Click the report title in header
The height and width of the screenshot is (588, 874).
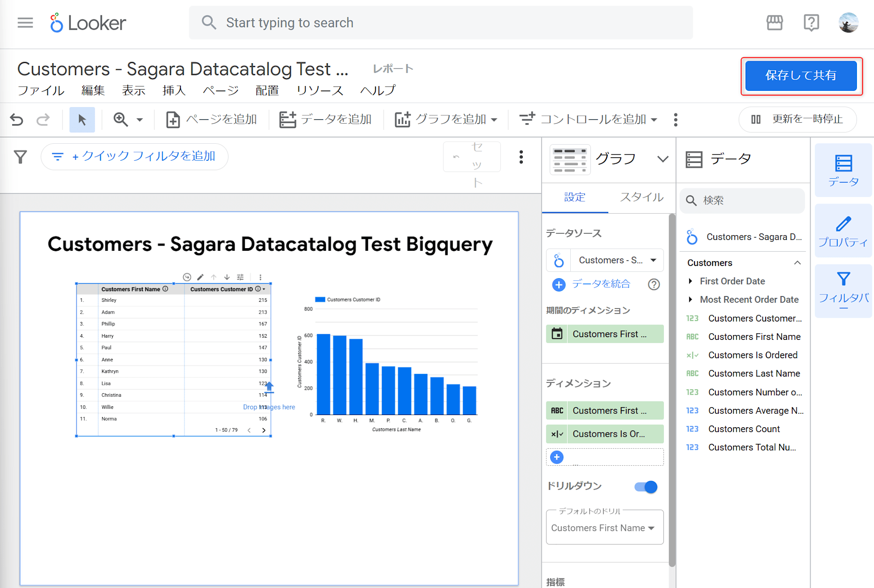[183, 69]
